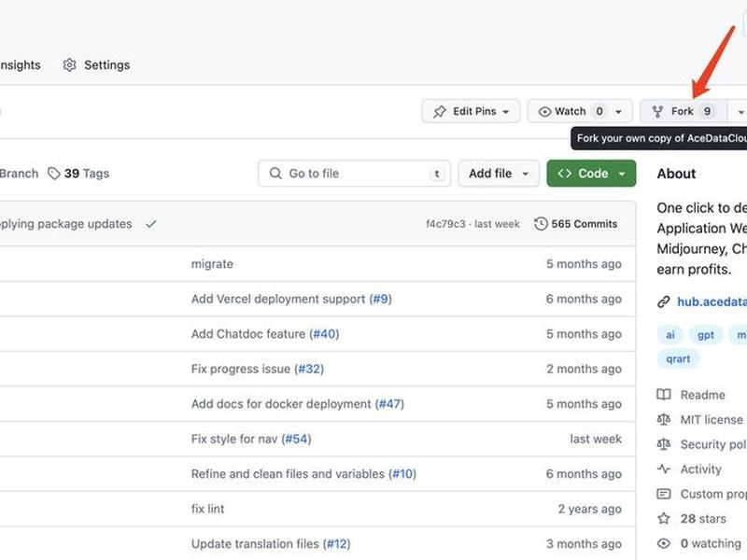The height and width of the screenshot is (560, 747).
Task: Open the 28 stars link
Action: point(703,519)
